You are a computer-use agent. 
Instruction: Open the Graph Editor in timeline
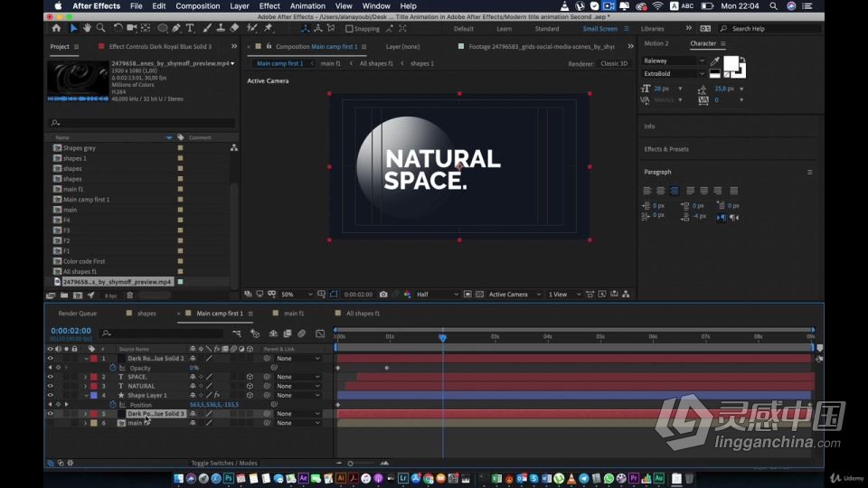pos(320,333)
